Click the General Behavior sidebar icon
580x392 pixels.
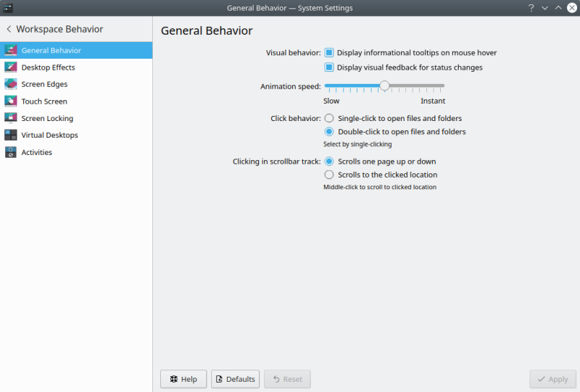coord(10,51)
